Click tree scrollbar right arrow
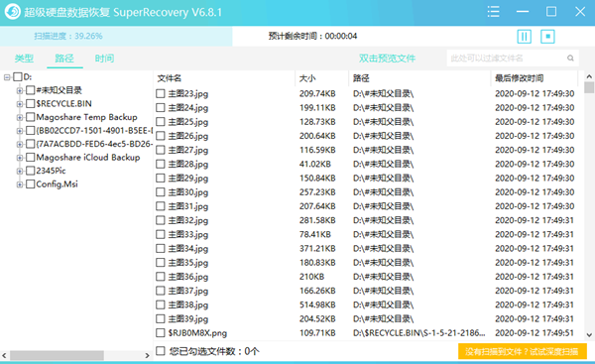This screenshot has height=364, width=595. [x=147, y=356]
